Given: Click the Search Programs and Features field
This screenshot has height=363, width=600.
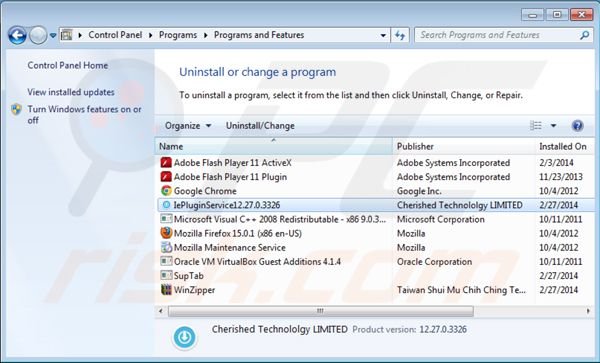Looking at the screenshot, I should (x=504, y=35).
